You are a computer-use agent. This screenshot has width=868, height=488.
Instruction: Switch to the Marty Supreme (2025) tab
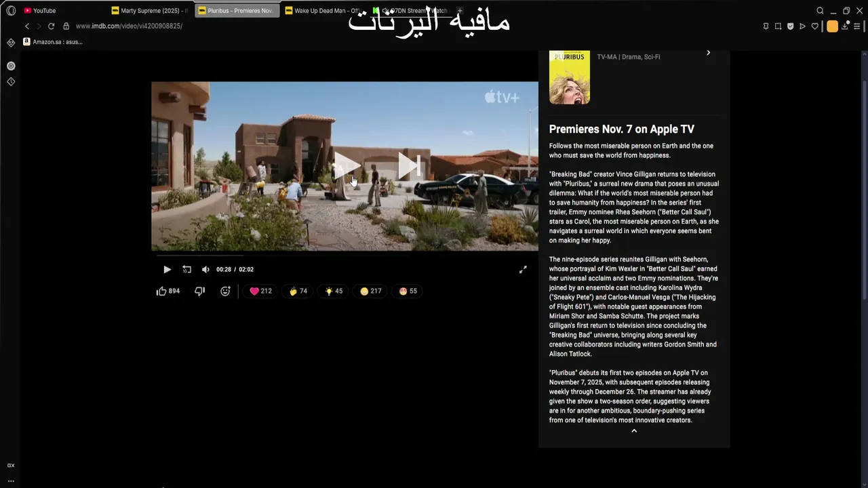click(149, 11)
